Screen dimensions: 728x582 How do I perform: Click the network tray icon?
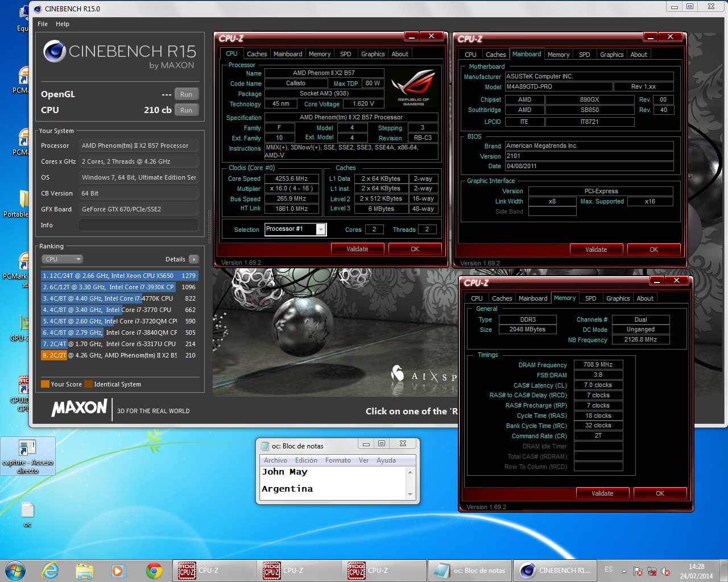pyautogui.click(x=652, y=571)
